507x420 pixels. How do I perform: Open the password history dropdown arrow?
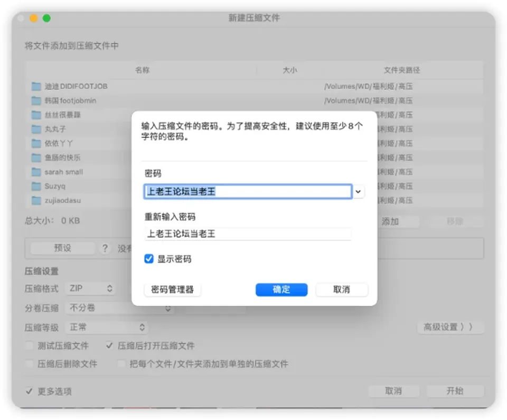pos(358,192)
